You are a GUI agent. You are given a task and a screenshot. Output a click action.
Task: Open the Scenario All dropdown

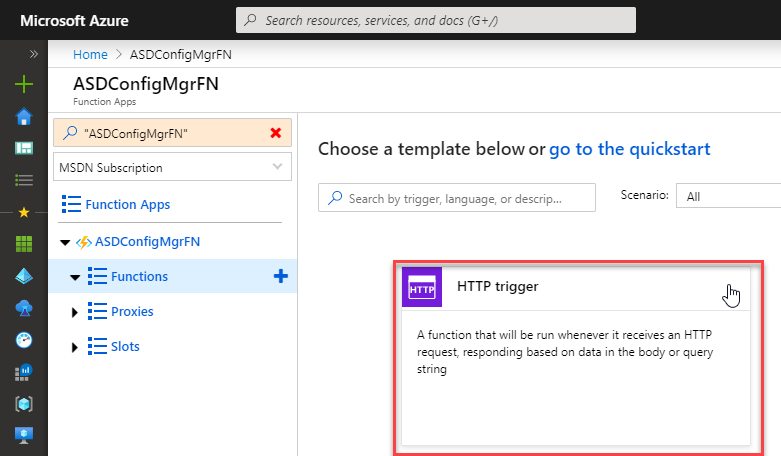pos(728,196)
